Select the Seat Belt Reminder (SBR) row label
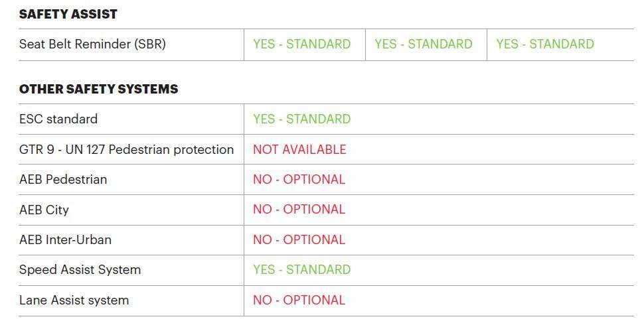This screenshot has width=644, height=333. pyautogui.click(x=92, y=44)
